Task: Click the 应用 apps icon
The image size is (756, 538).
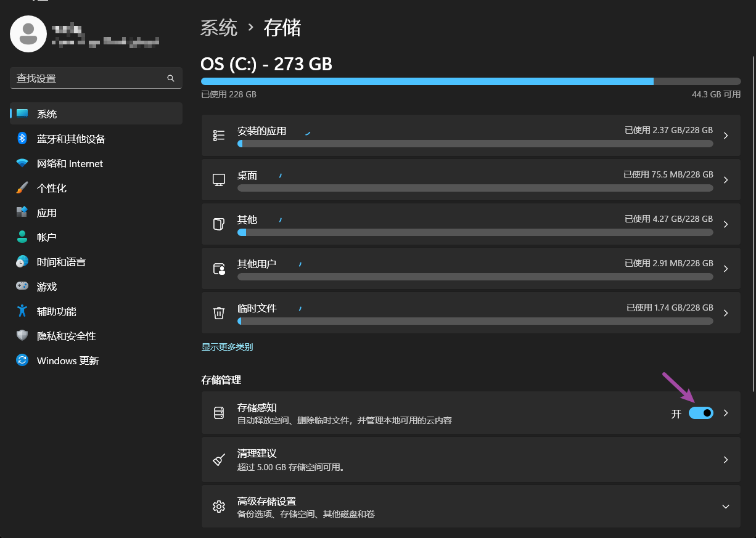Action: [22, 213]
